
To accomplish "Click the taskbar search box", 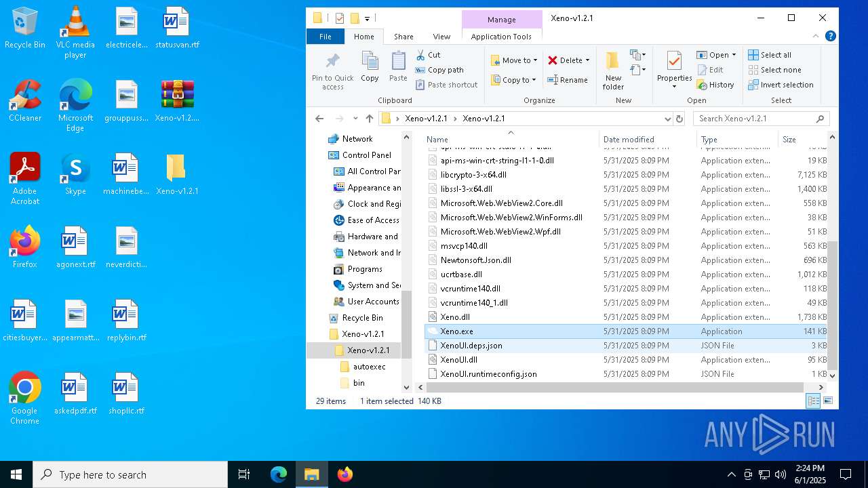I will (130, 474).
